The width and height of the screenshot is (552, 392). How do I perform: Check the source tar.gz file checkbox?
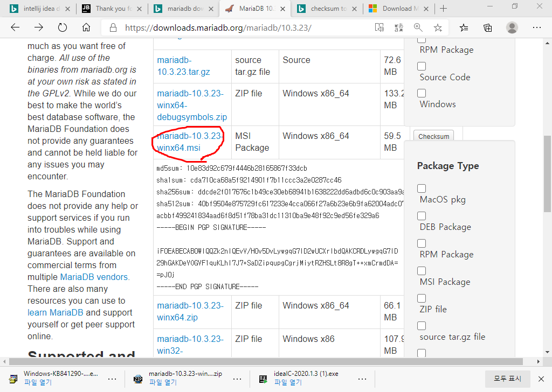[422, 326]
